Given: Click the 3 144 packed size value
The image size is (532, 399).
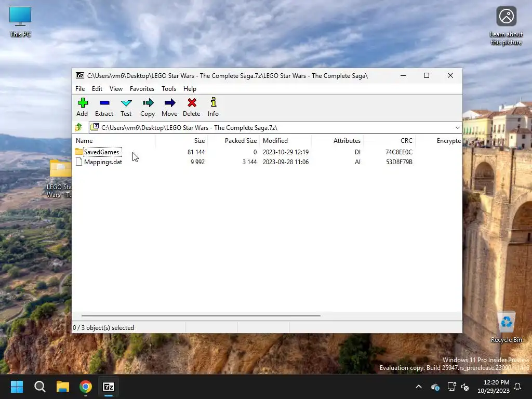Looking at the screenshot, I should point(249,162).
